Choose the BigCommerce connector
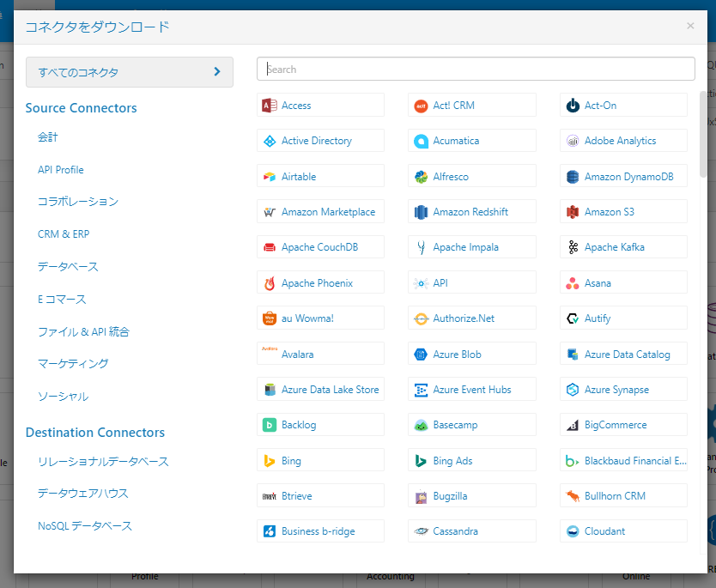The height and width of the screenshot is (588, 716). (623, 425)
